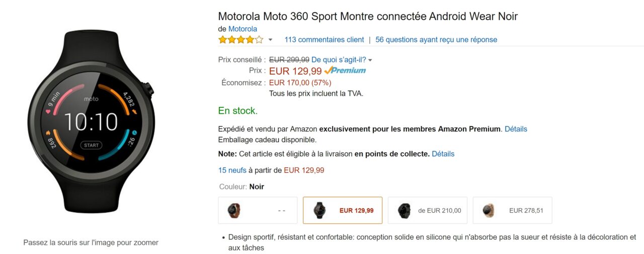Screen dimensions: 644x254
Task: Click the "Passez la souris" zoom hint text
Action: (x=91, y=242)
